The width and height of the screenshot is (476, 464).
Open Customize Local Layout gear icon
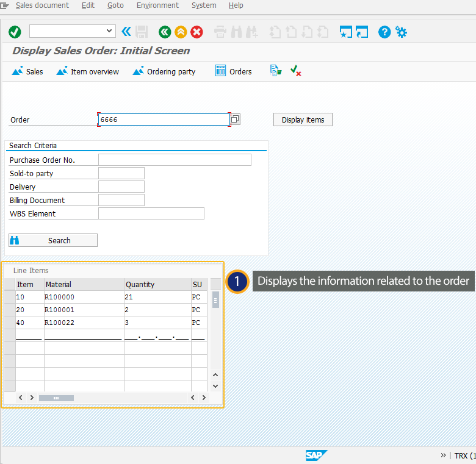click(x=401, y=32)
